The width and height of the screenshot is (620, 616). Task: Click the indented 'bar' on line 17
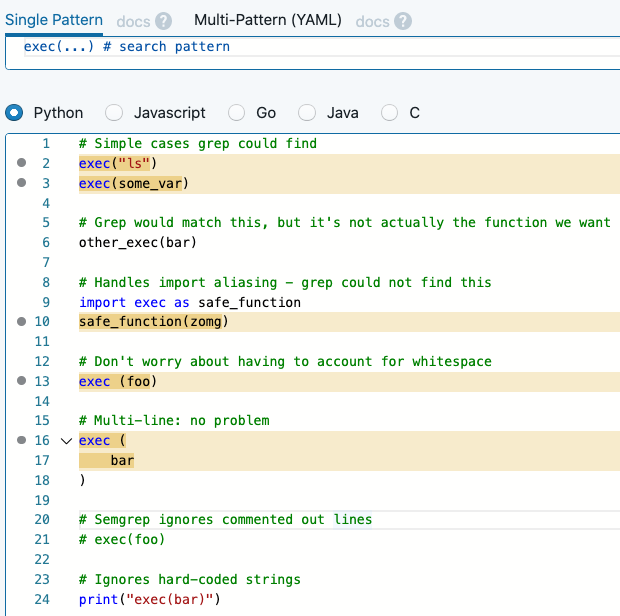pos(122,461)
